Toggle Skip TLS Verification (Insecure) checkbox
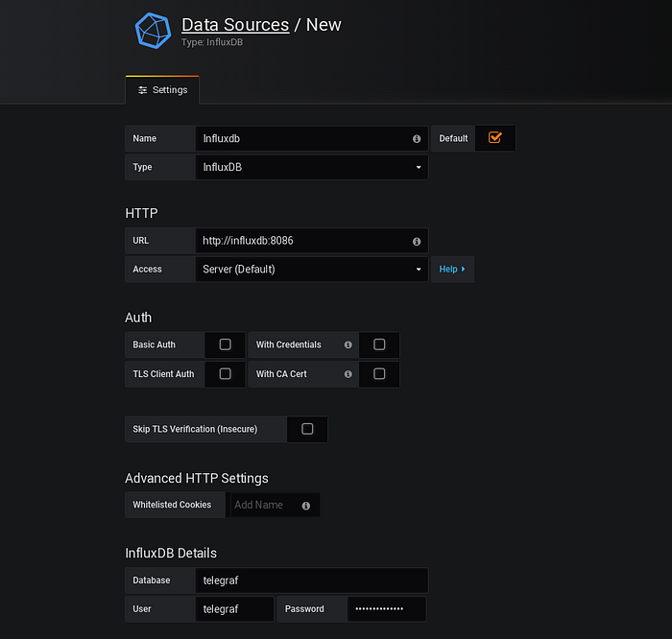The image size is (672, 639). (x=307, y=429)
